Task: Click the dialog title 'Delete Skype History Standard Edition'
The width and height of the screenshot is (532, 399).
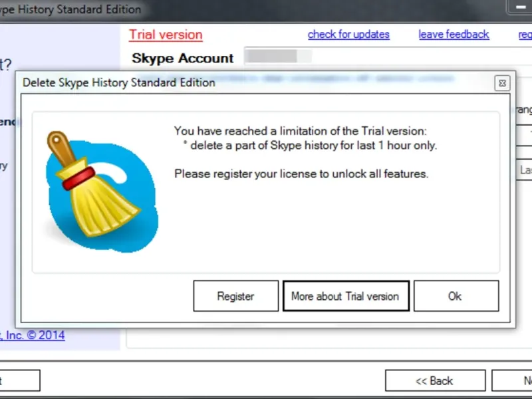Action: point(119,82)
